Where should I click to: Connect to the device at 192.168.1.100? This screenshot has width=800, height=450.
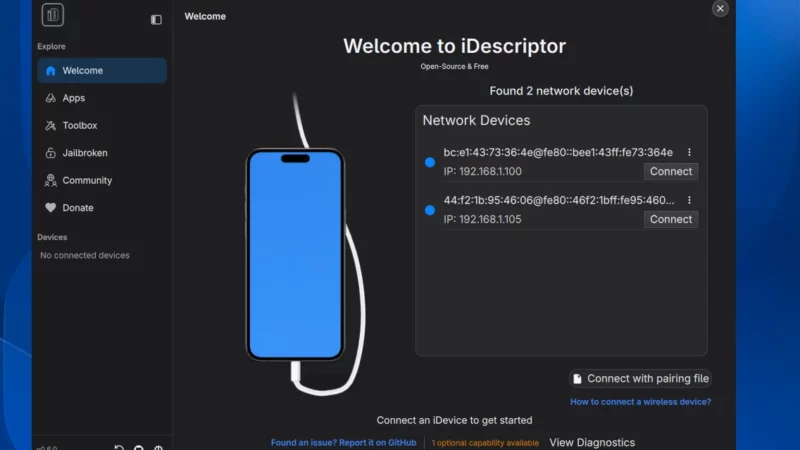point(671,171)
